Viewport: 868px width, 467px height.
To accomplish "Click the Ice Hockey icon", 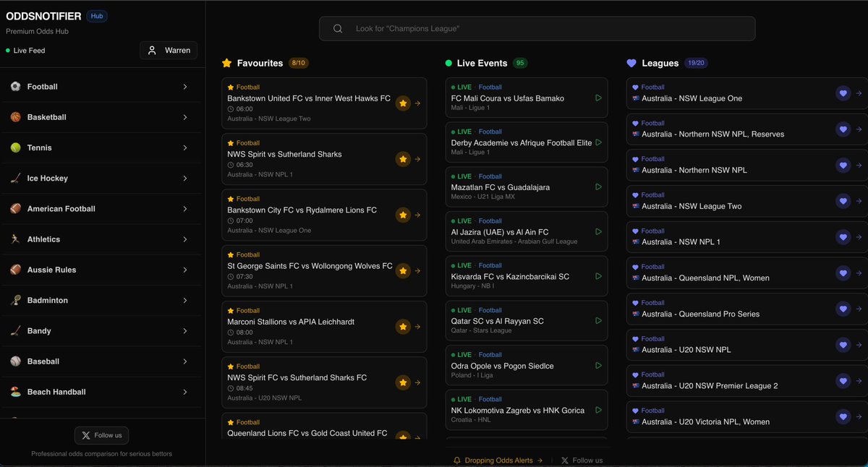I will (x=16, y=178).
